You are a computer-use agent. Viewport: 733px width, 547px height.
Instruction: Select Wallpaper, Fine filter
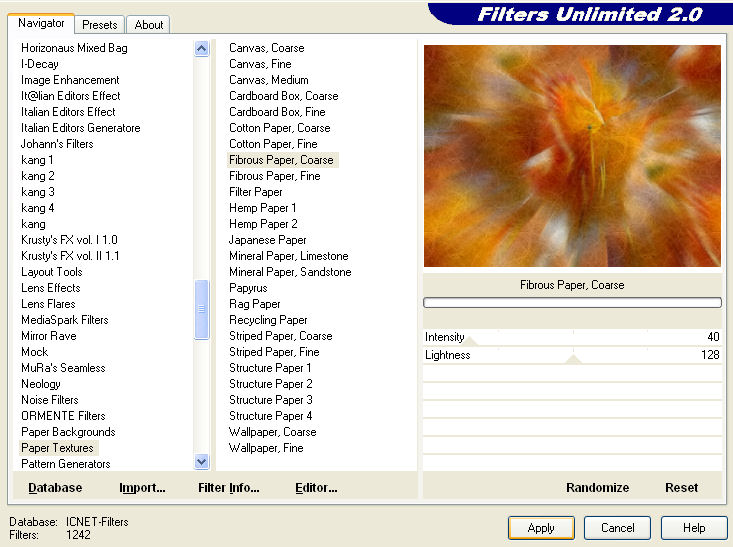coord(266,448)
